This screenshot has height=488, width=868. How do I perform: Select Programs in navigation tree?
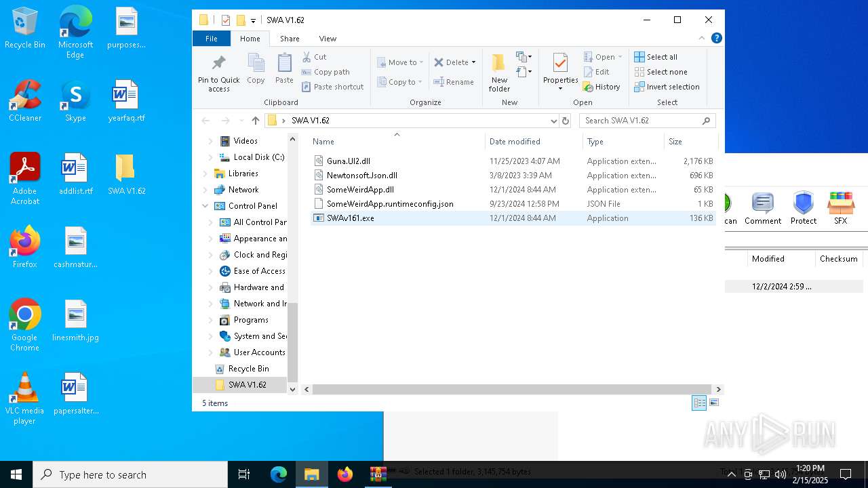pos(251,320)
